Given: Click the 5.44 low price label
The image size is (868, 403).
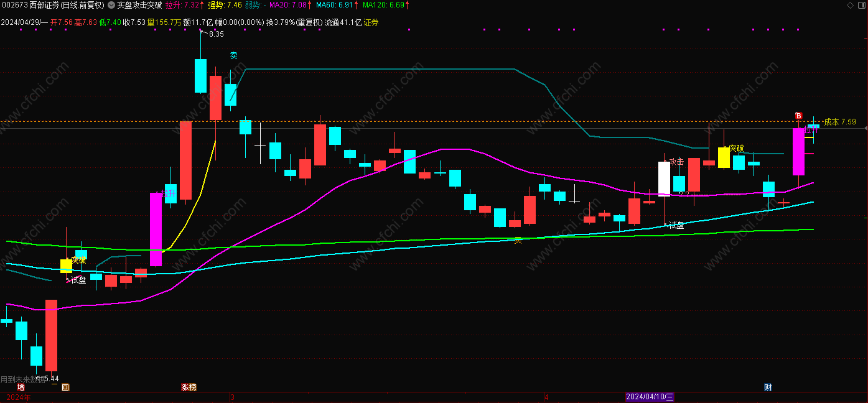Looking at the screenshot, I should [51, 378].
